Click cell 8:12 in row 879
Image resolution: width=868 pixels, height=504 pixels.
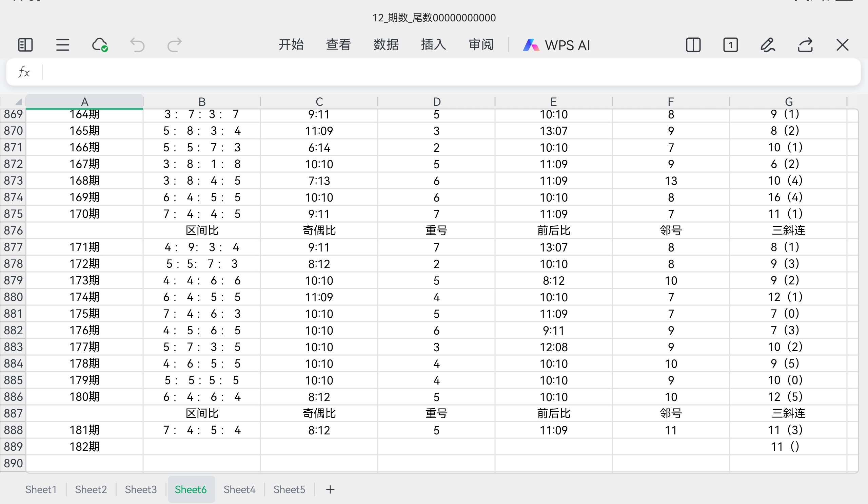[x=554, y=281]
